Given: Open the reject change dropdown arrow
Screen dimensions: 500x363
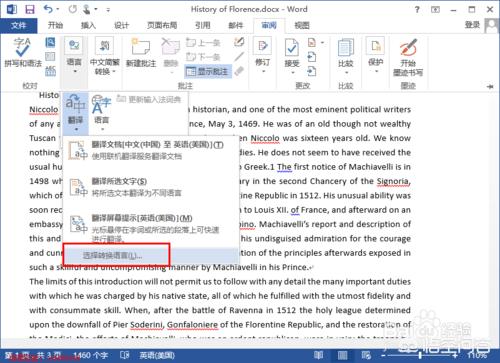Looking at the screenshot, I should (322, 43).
